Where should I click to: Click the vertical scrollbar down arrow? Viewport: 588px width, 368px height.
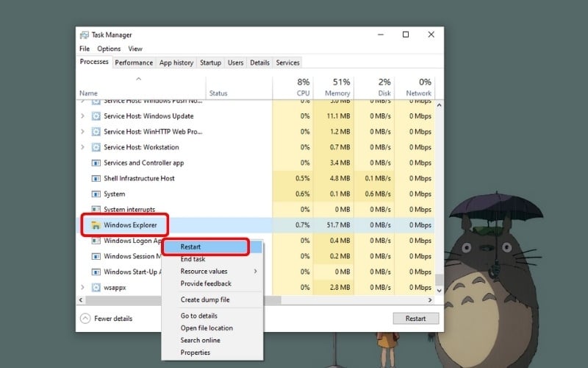tap(439, 291)
